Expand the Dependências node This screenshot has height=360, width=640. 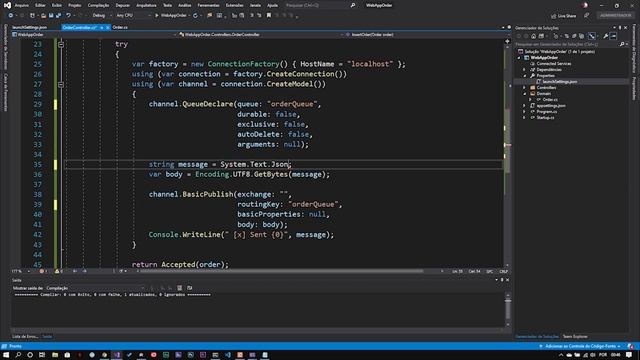click(x=524, y=70)
